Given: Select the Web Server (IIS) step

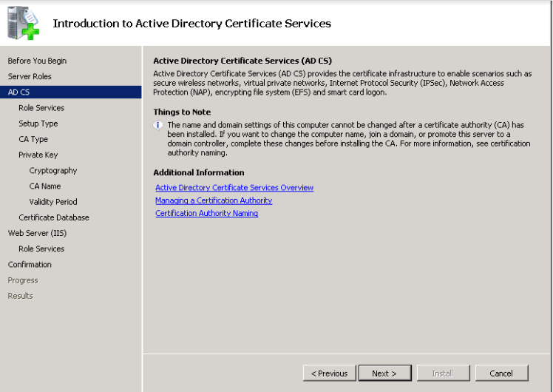Looking at the screenshot, I should click(37, 233).
